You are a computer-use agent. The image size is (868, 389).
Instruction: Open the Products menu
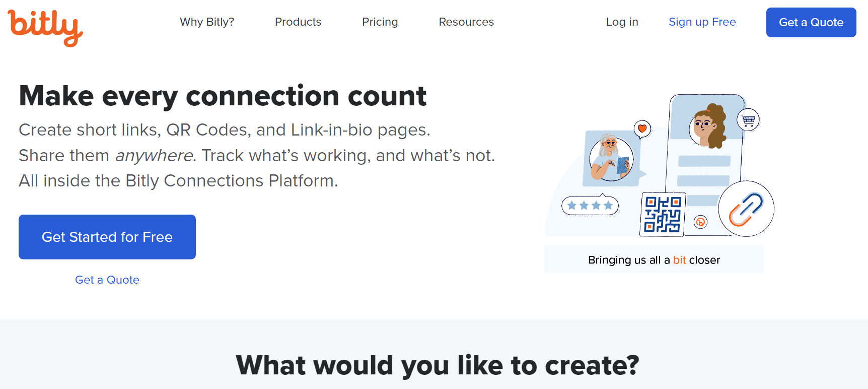coord(298,22)
